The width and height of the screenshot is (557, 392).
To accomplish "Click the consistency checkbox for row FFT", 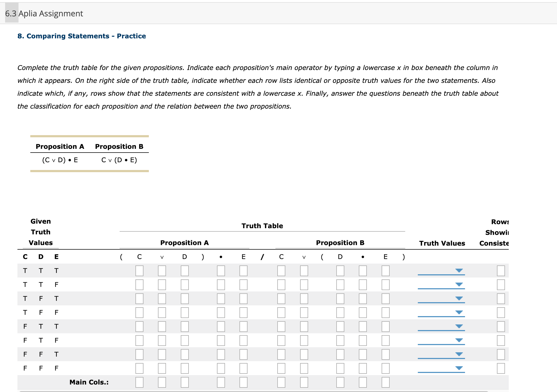I will 501,354.
